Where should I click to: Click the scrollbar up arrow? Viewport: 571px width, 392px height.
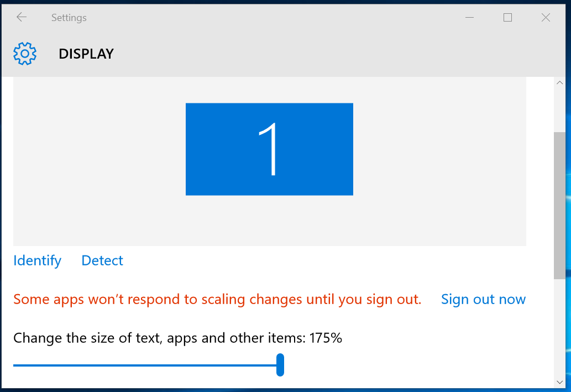point(559,83)
